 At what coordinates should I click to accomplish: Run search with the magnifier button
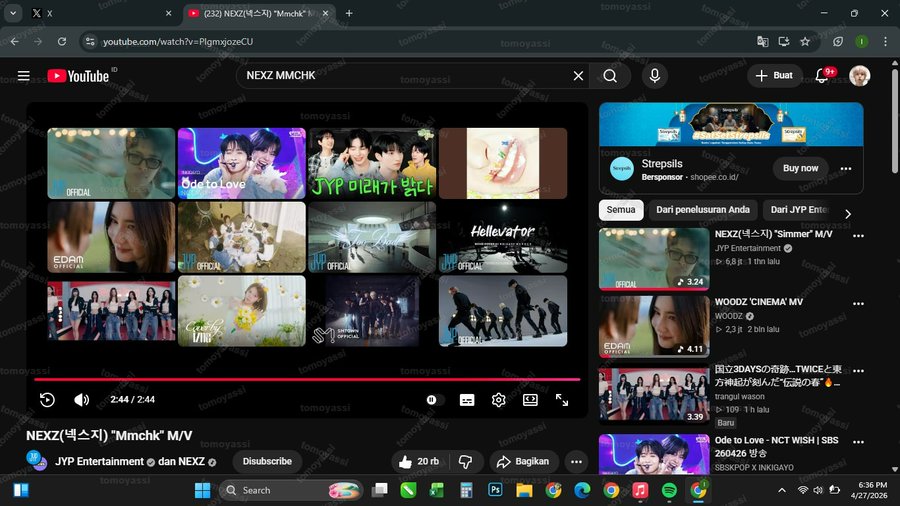click(x=610, y=76)
